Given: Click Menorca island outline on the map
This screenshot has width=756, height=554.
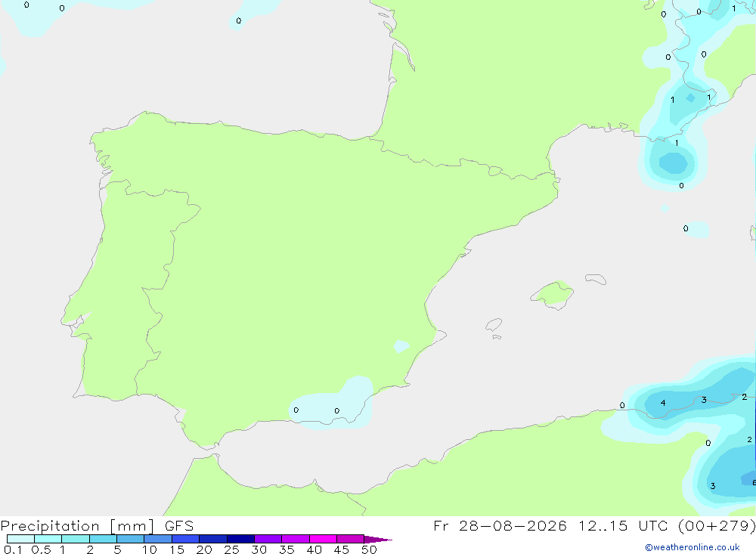Looking at the screenshot, I should (596, 279).
